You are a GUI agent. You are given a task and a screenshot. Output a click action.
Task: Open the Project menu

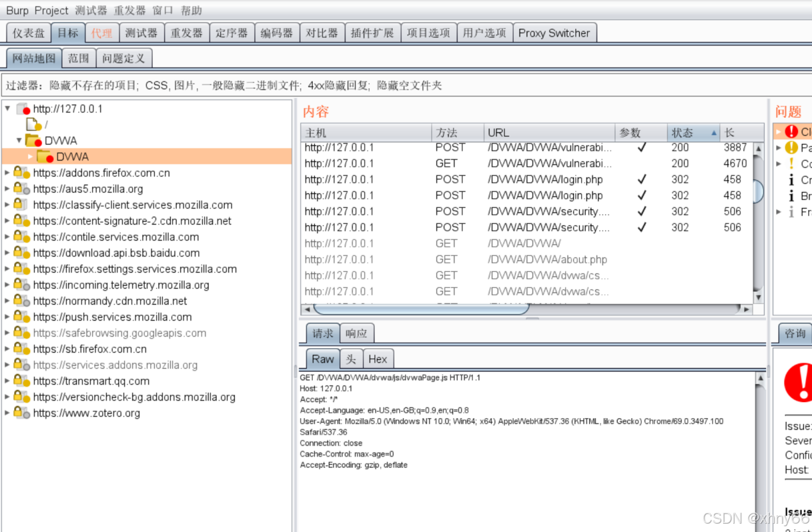[x=51, y=10]
